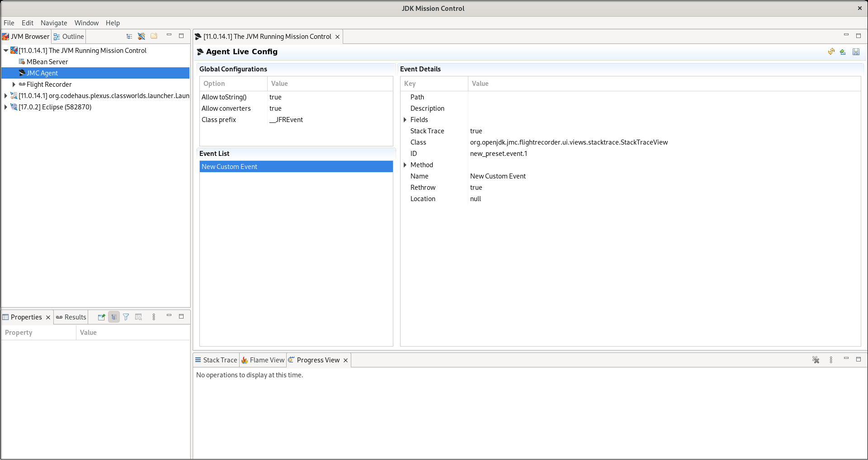868x460 pixels.
Task: Click the remove all finished operations icon
Action: (816, 360)
